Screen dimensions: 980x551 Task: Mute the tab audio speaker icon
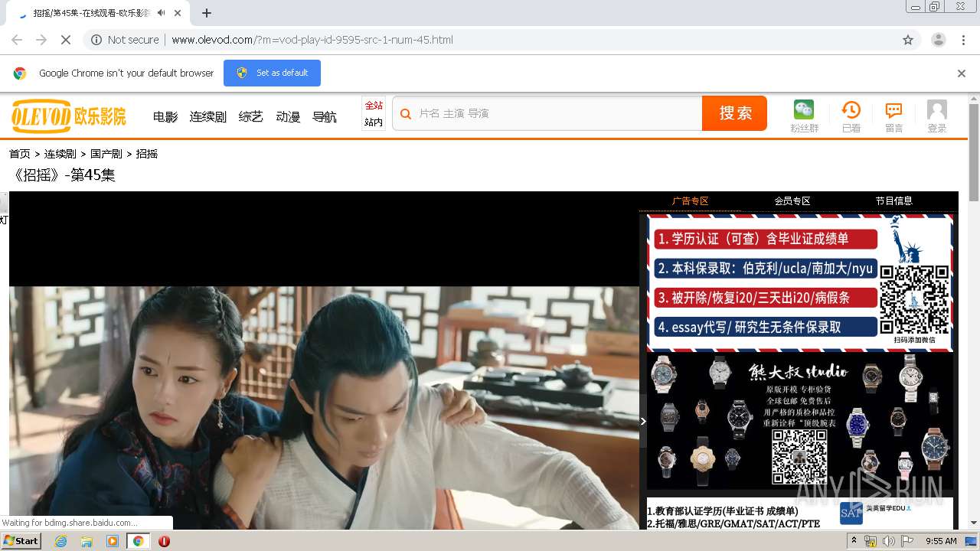pos(161,13)
